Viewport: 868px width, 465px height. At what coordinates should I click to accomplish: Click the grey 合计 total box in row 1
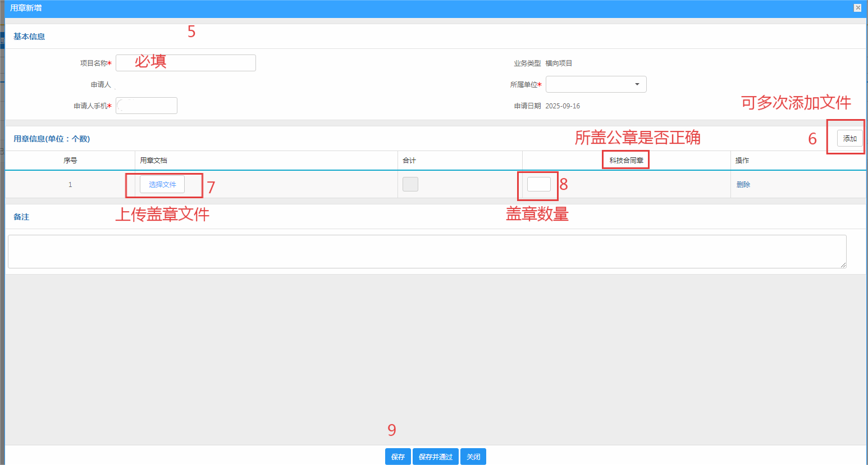[x=410, y=184]
